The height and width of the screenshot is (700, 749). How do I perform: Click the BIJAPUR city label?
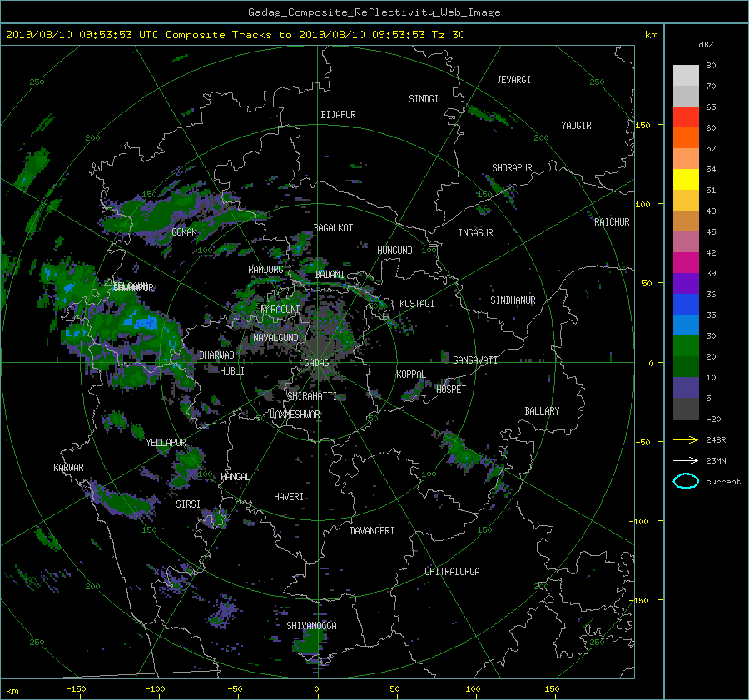[x=338, y=115]
